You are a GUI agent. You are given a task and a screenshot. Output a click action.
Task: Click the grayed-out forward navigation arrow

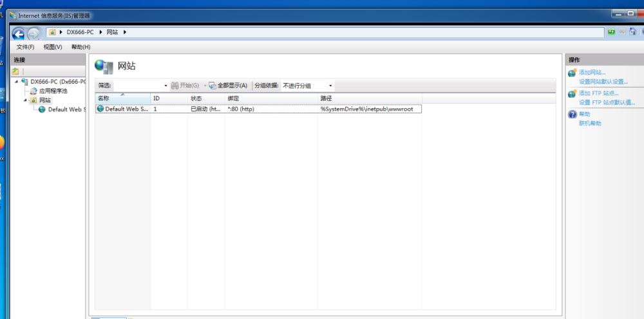(x=33, y=33)
